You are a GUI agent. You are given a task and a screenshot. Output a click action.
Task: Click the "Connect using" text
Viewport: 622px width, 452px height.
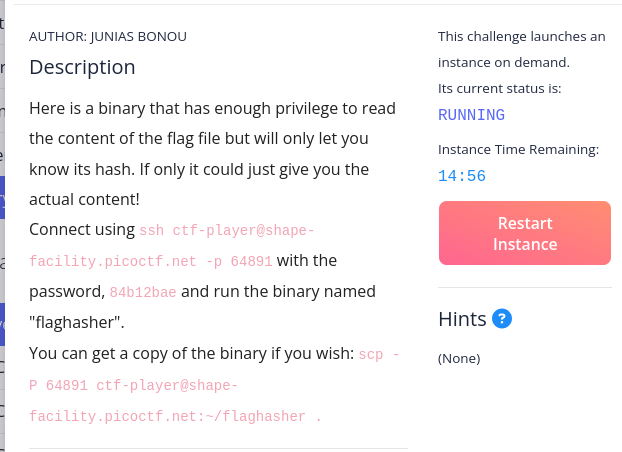click(x=82, y=229)
